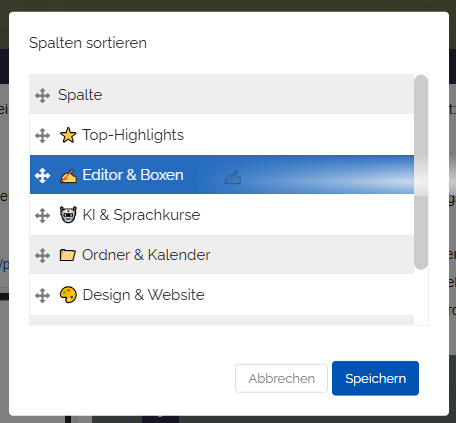Cancel with the Abbrechen button

(281, 378)
